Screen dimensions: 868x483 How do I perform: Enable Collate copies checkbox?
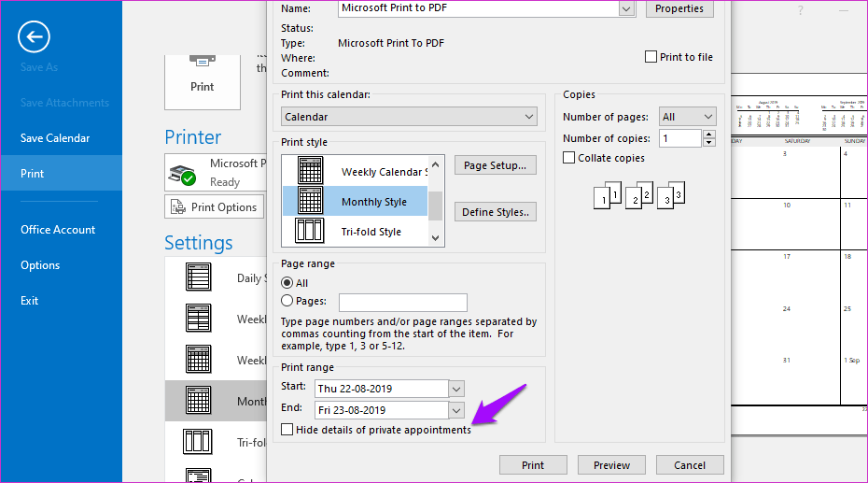coord(568,157)
